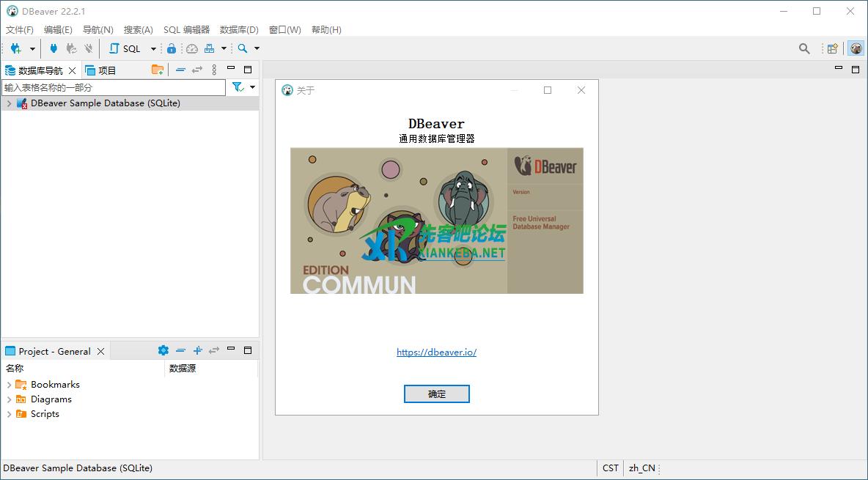Click the filter funnel icon in navigator
Screen dimensions: 868x480
[x=238, y=87]
